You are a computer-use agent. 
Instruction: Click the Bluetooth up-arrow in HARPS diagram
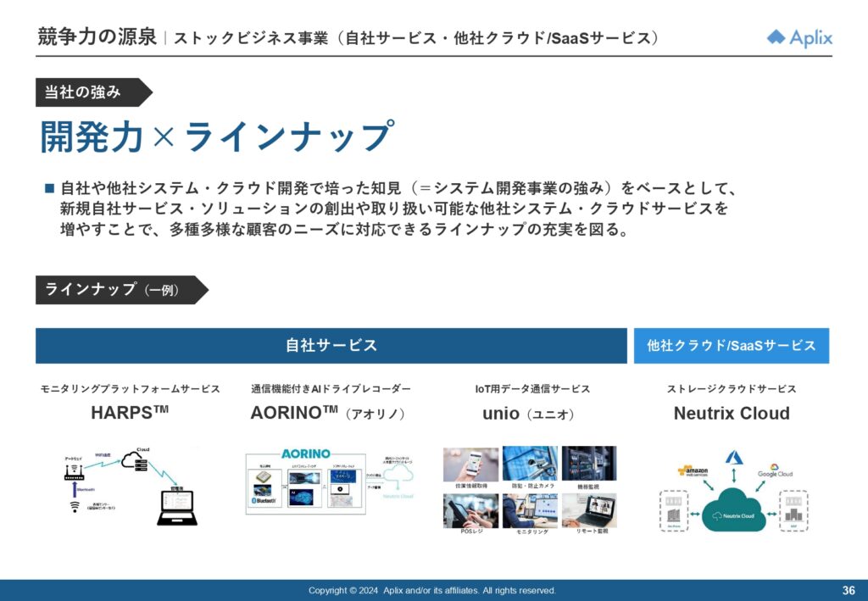[x=75, y=489]
